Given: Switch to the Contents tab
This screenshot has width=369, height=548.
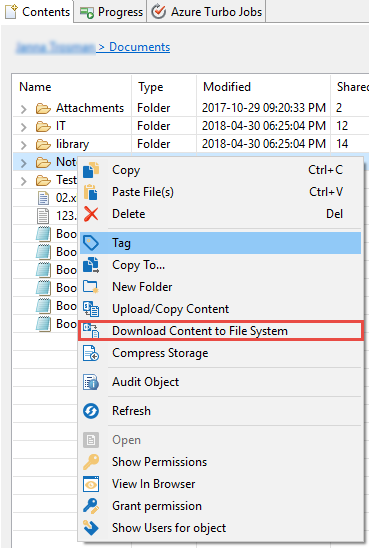Looking at the screenshot, I should (x=37, y=12).
